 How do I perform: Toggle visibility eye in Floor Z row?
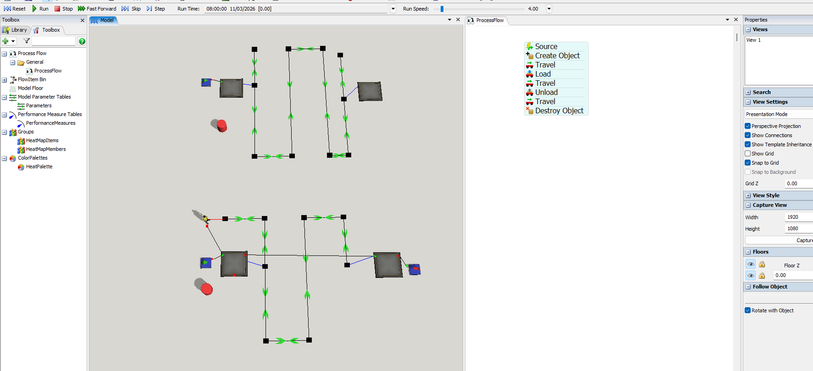coord(751,264)
